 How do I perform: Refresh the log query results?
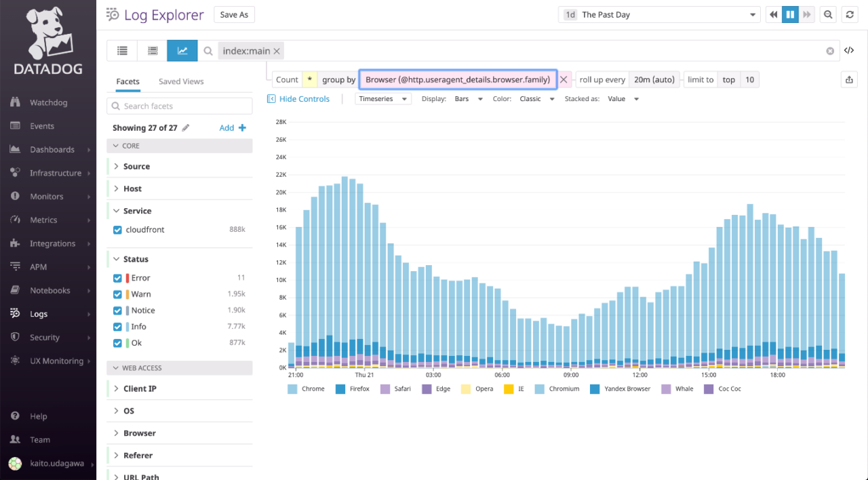click(x=850, y=14)
